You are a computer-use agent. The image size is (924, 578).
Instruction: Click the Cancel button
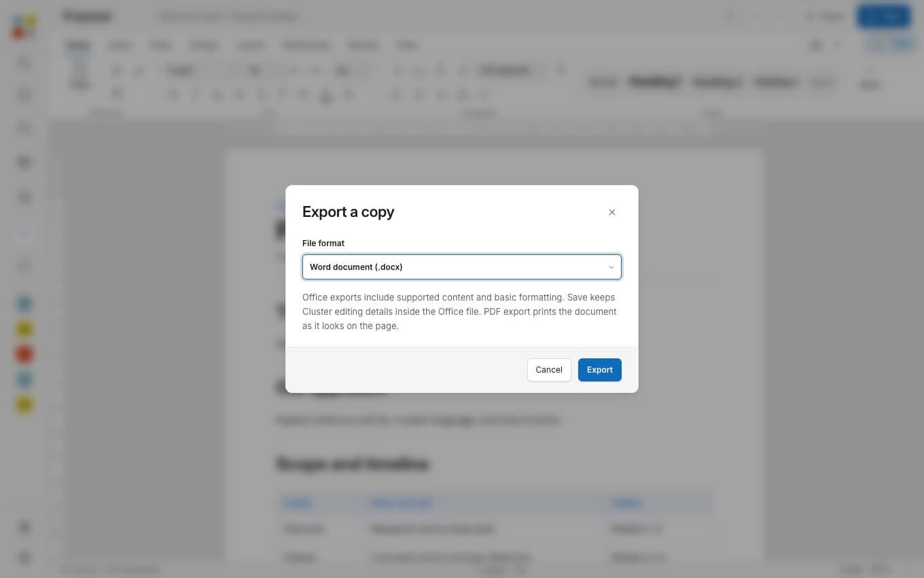pos(549,370)
